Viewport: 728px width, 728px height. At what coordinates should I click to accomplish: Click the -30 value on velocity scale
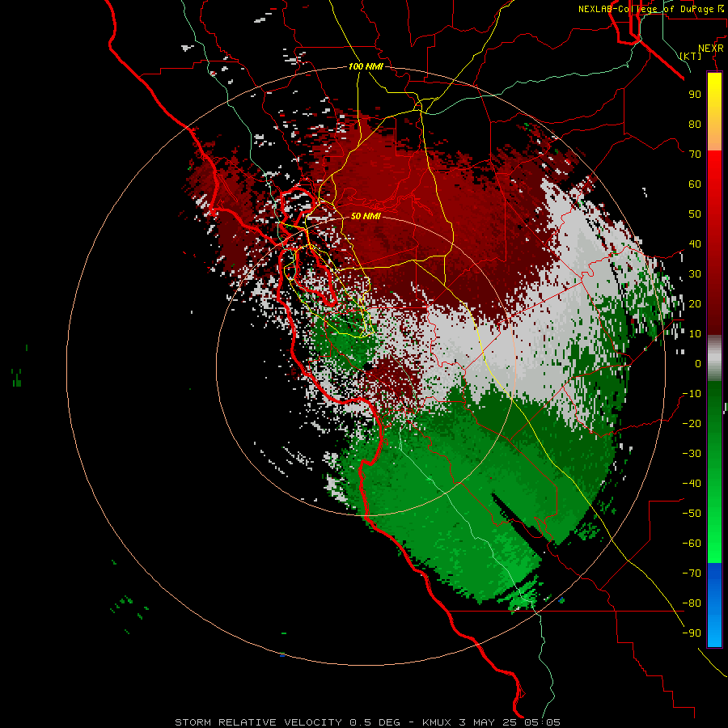tap(692, 454)
